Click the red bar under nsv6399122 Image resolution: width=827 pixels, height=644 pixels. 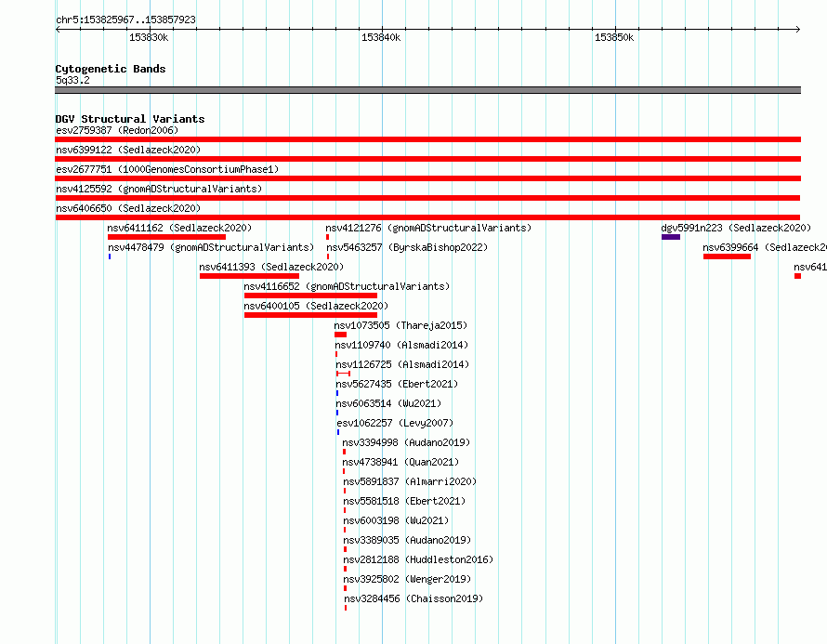click(427, 159)
